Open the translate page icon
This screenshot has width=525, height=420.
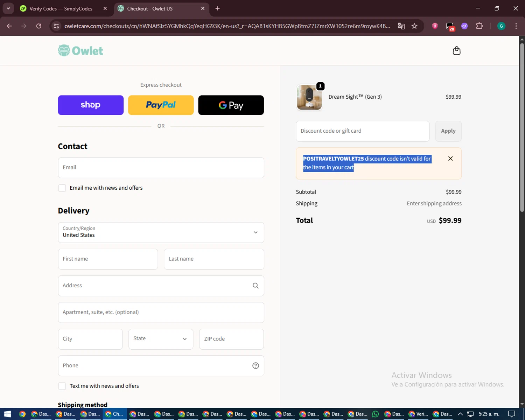click(x=401, y=26)
